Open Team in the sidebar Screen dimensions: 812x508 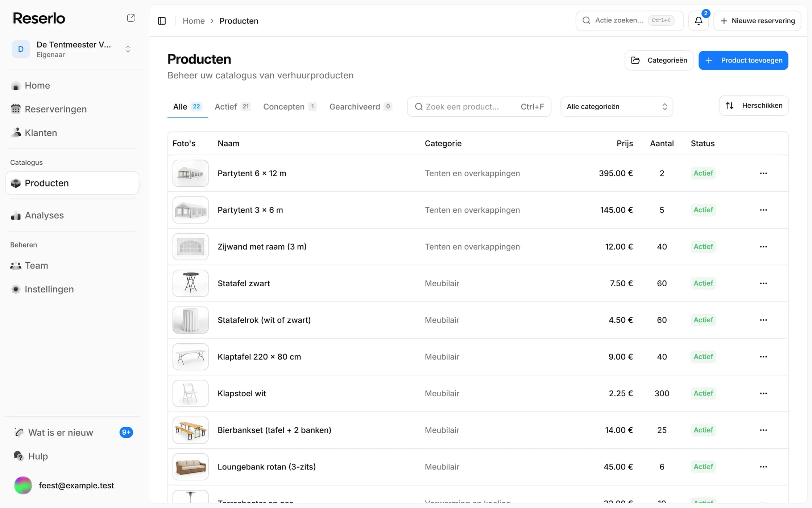72,266
